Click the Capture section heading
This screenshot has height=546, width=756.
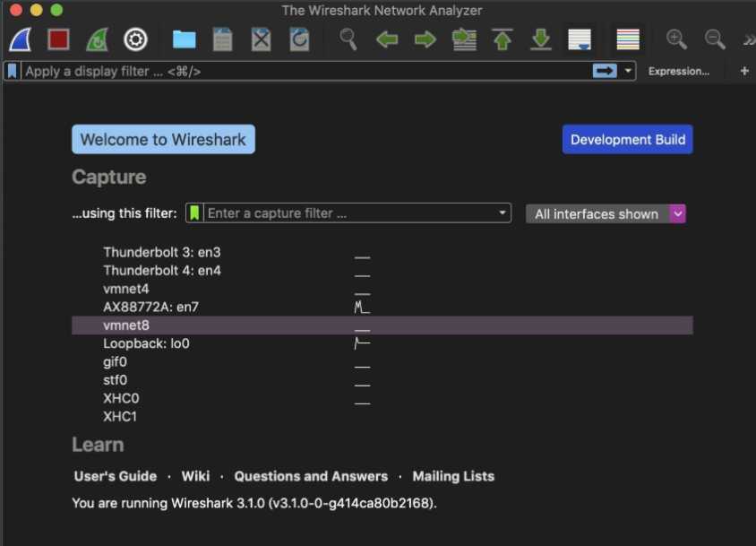point(109,178)
